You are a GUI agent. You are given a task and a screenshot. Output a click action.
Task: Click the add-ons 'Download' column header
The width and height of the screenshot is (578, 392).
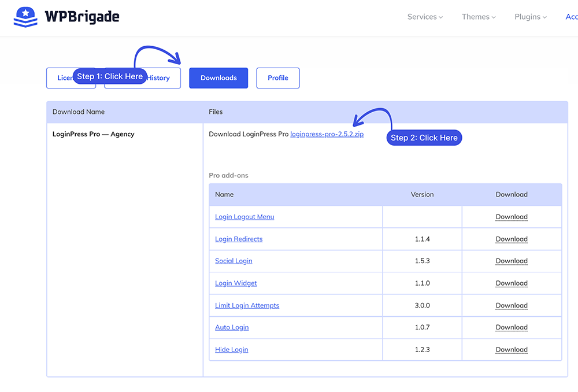coord(512,194)
